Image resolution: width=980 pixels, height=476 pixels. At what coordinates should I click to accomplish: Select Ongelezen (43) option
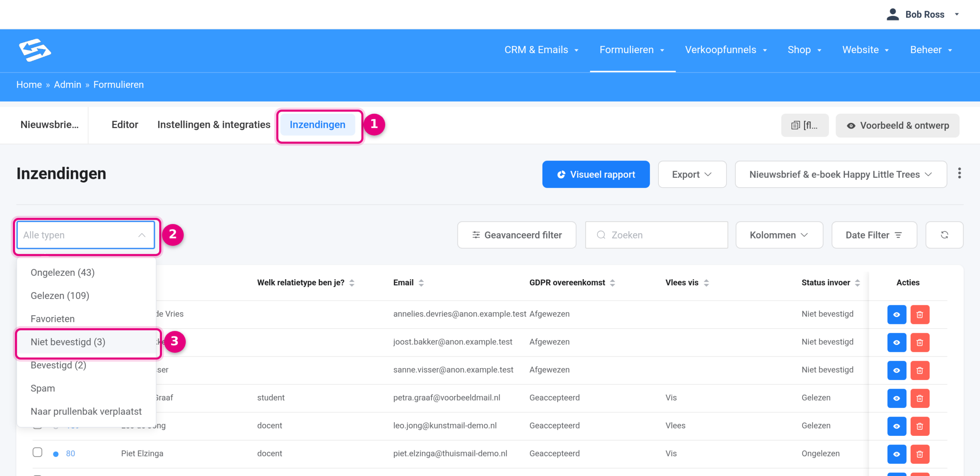[x=87, y=272]
